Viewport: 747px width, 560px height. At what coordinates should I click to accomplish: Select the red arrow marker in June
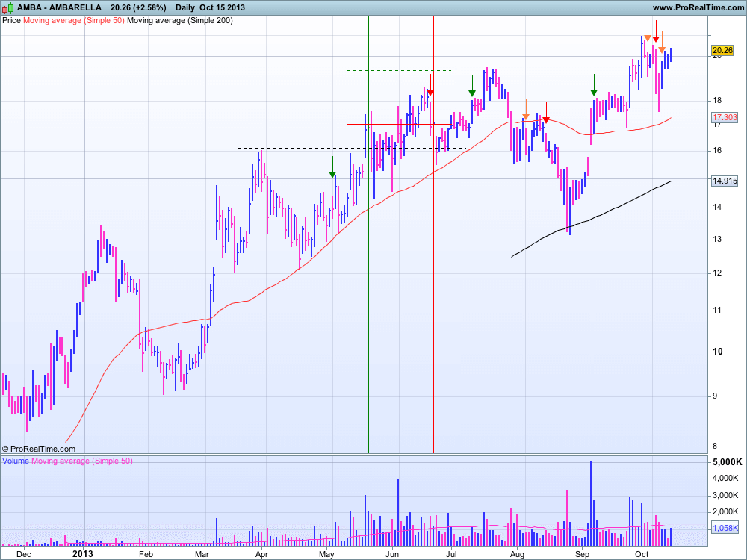click(x=431, y=86)
